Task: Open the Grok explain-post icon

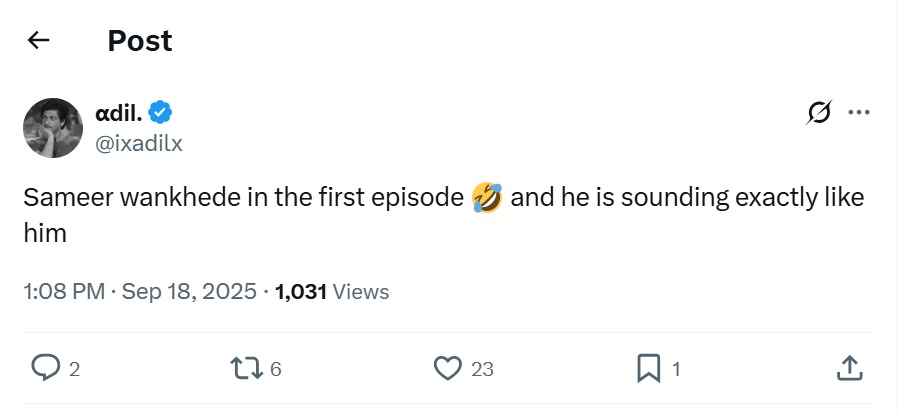Action: [x=819, y=113]
